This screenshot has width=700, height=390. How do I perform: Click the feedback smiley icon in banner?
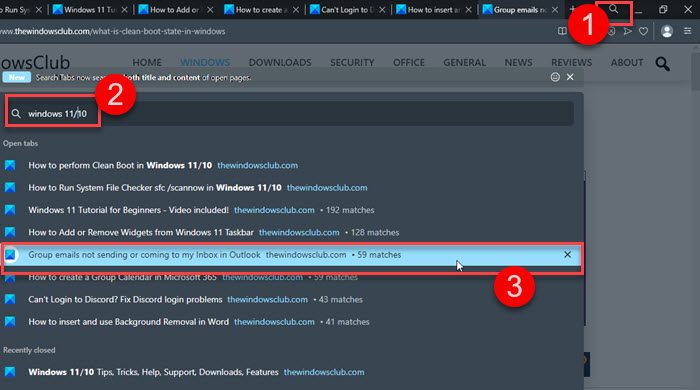(555, 77)
